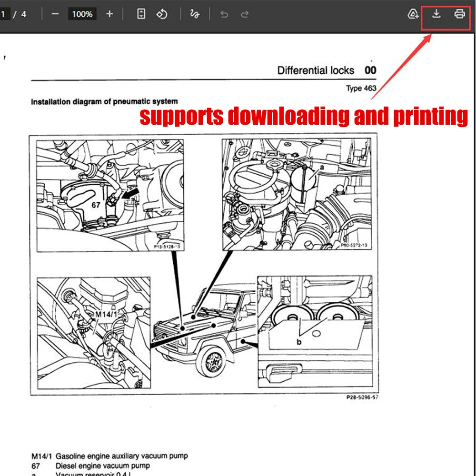Select the 100% zoom level field

click(82, 14)
